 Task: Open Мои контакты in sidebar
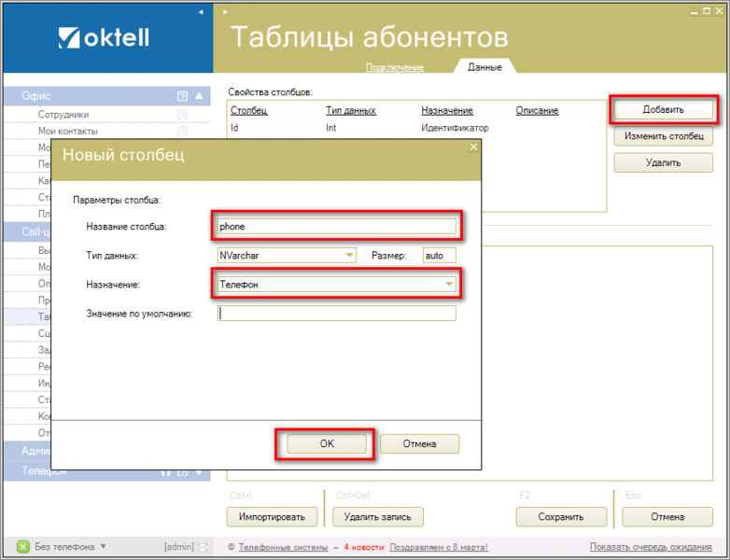(68, 131)
